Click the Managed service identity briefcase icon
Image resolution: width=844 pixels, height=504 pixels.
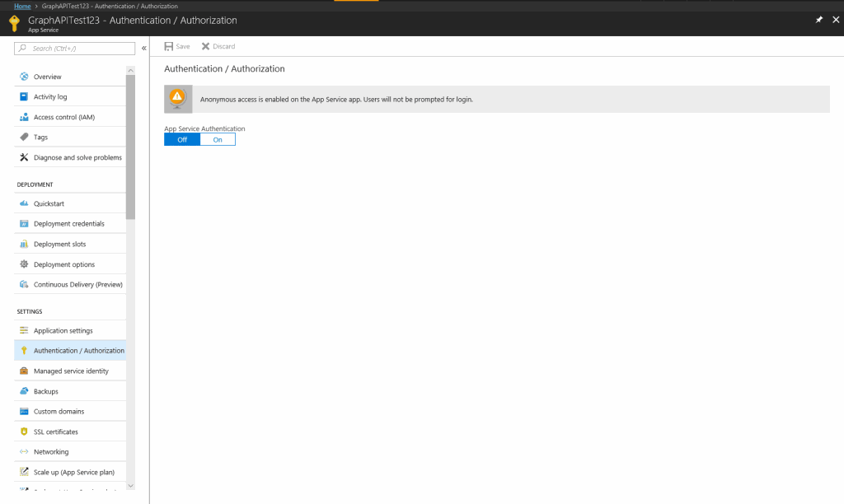pyautogui.click(x=24, y=371)
